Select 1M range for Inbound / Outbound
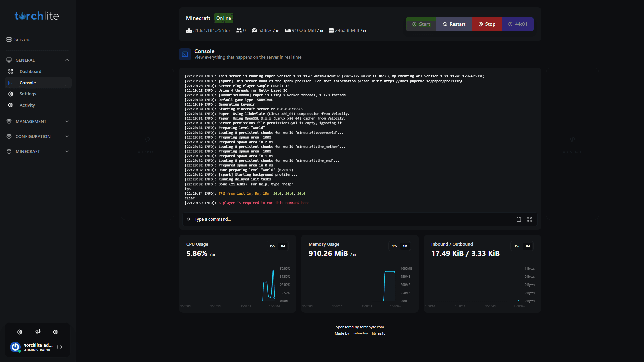This screenshot has width=644, height=362. click(528, 246)
